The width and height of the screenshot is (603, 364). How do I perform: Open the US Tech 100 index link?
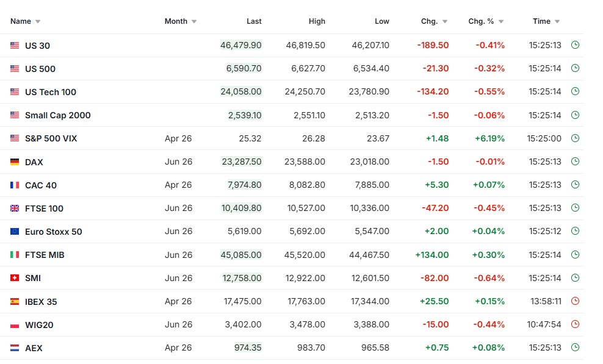coord(51,92)
